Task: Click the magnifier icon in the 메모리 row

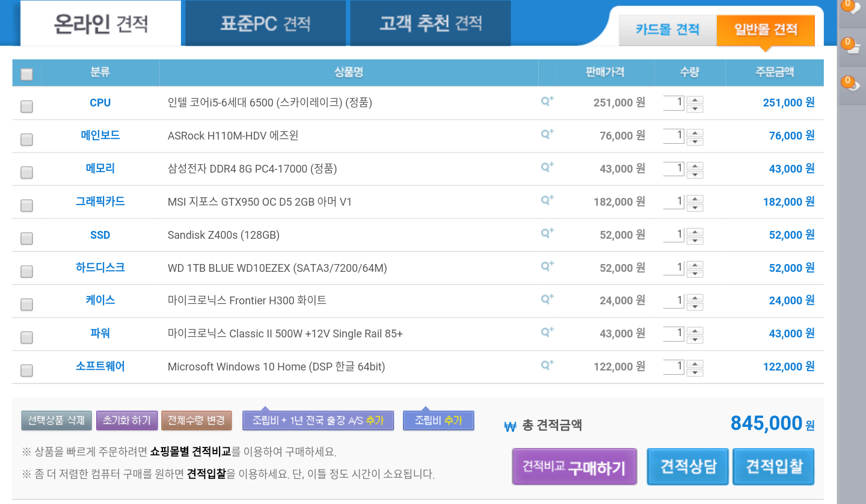Action: click(x=547, y=168)
